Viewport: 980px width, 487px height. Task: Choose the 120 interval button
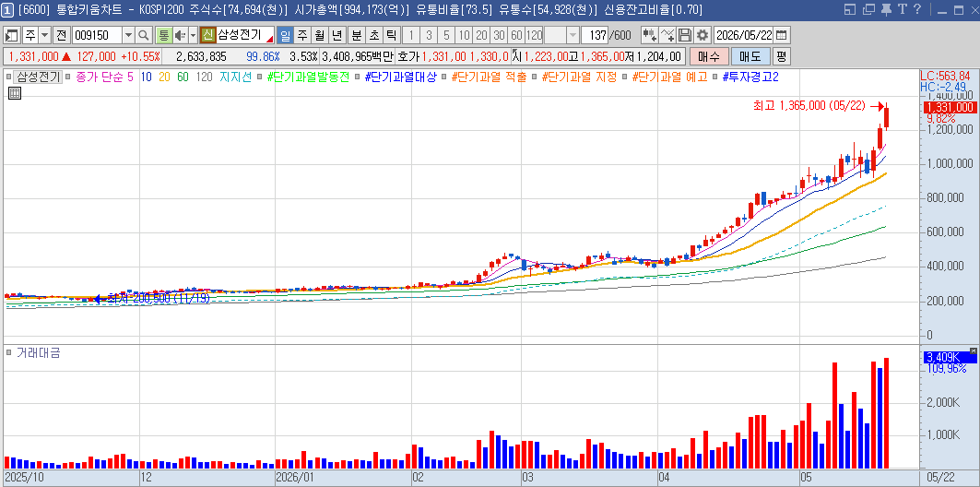[x=535, y=35]
